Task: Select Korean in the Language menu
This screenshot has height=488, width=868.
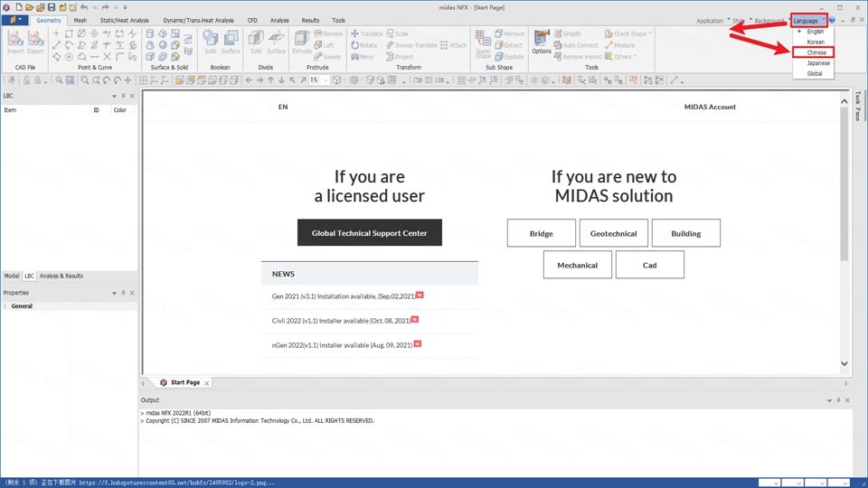Action: [816, 42]
